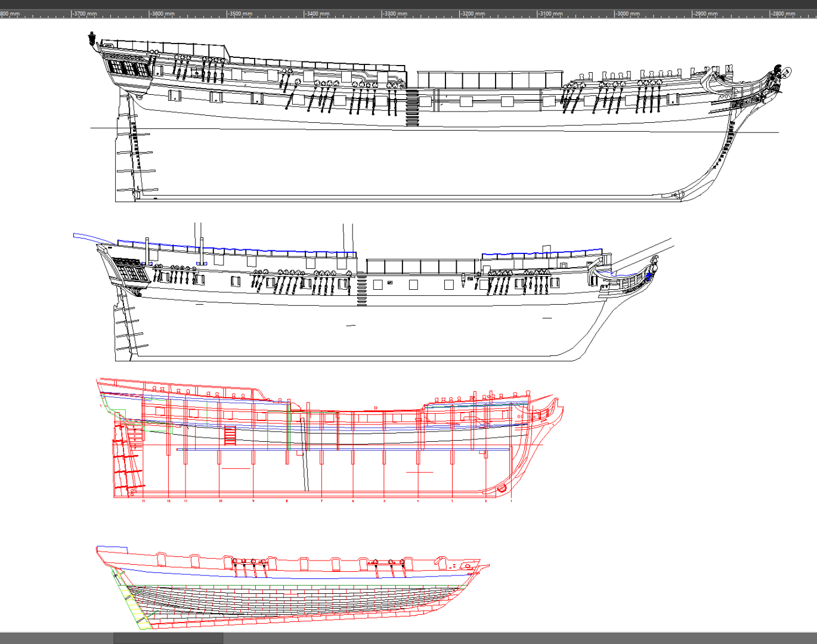
Task: Select the stern lantern on the top ship
Action: pos(92,39)
